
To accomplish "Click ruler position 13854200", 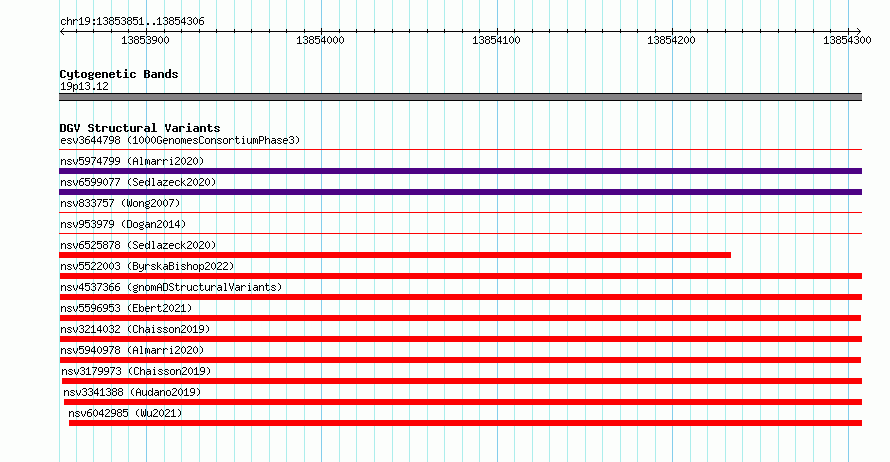I will 671,40.
